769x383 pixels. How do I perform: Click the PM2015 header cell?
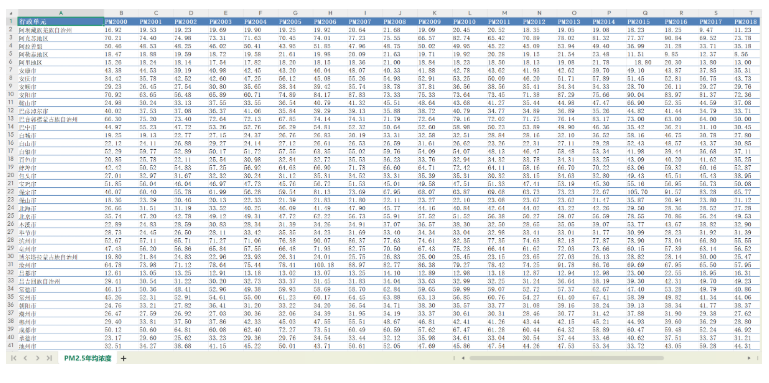click(644, 22)
